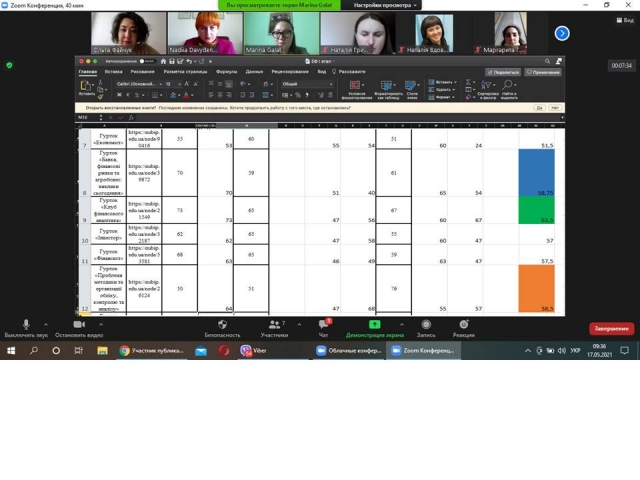Select Marina Galat video thumbnail
This screenshot has width=640, height=480.
(x=281, y=33)
